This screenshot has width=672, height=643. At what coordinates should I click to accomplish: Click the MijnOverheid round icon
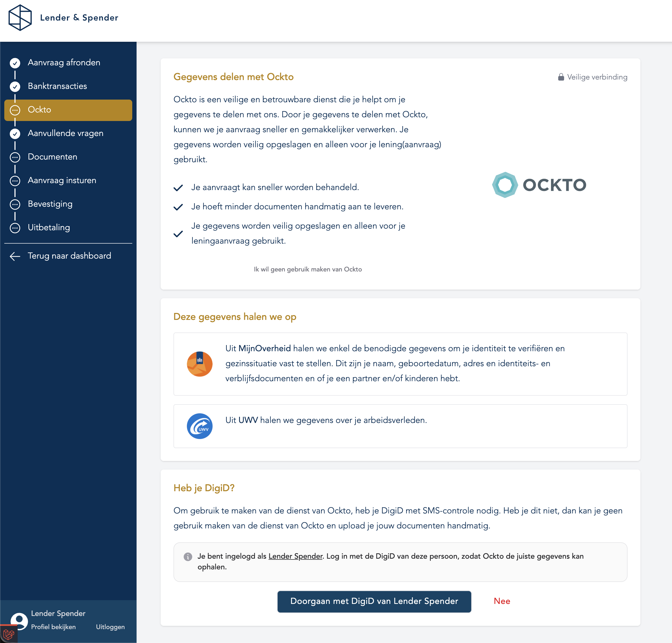199,364
